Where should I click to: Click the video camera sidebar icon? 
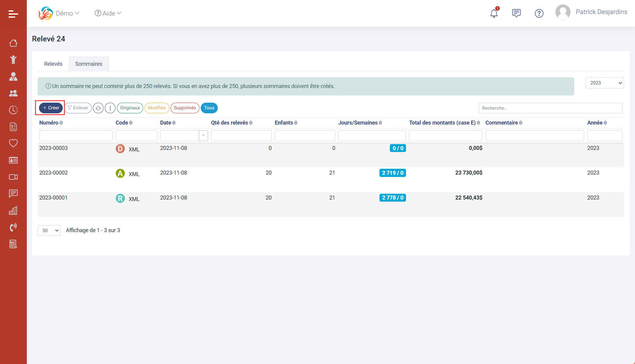pos(13,177)
